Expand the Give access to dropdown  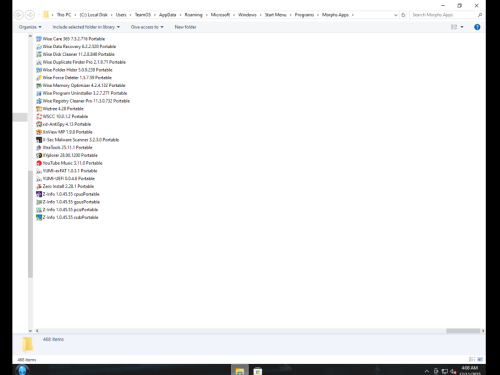(147, 27)
